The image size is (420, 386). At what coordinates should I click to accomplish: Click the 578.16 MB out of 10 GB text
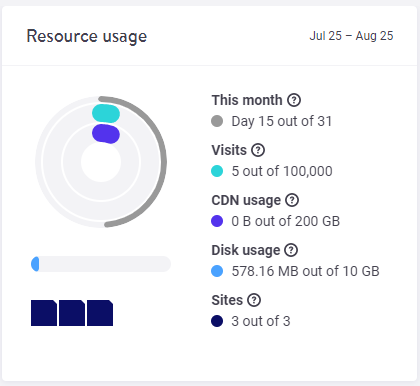click(306, 271)
